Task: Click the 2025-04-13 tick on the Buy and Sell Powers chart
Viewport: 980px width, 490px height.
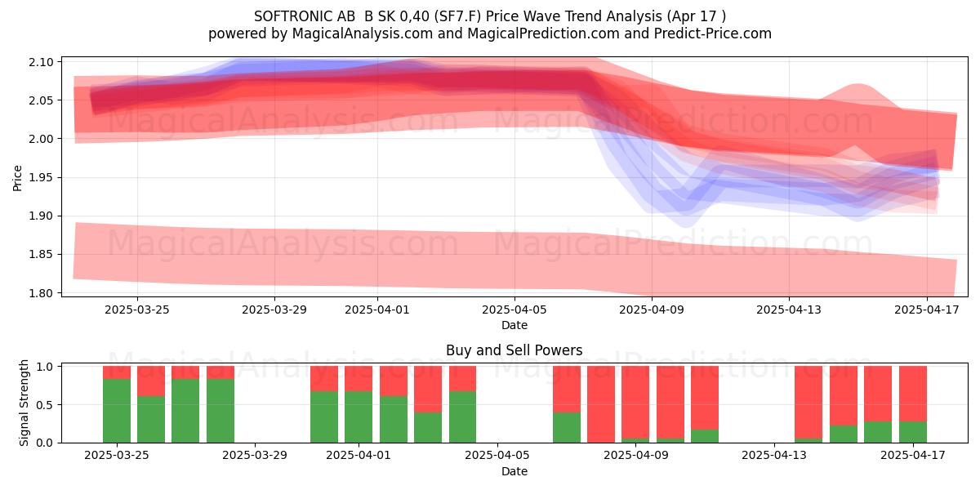Action: (x=774, y=456)
